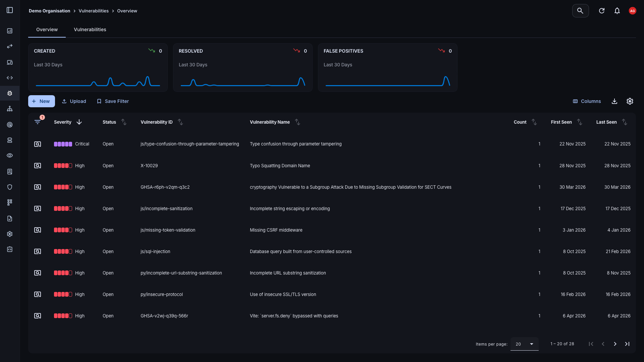
Task: Click the Save Filter button
Action: pyautogui.click(x=113, y=101)
